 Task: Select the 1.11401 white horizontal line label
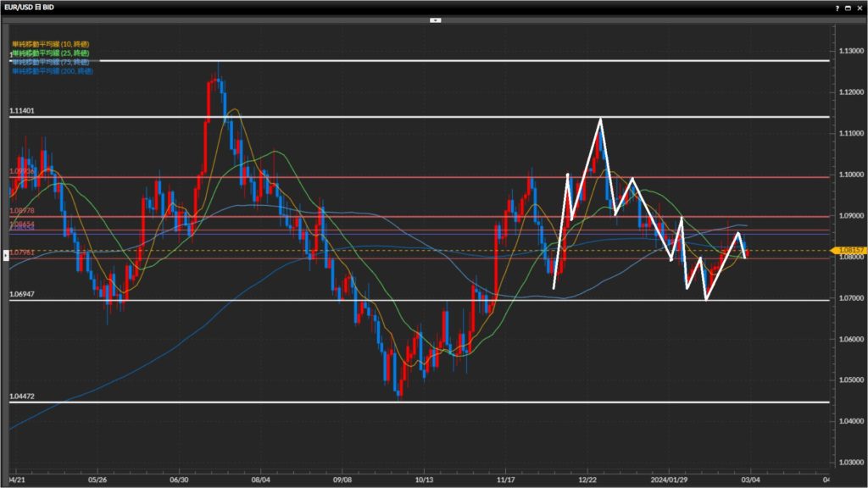pos(21,111)
